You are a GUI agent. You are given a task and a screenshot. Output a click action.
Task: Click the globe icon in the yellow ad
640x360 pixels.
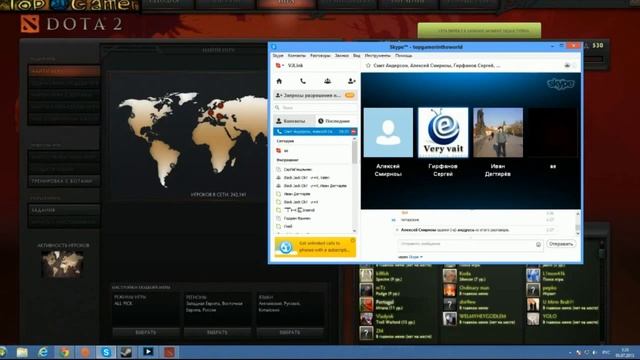point(286,247)
